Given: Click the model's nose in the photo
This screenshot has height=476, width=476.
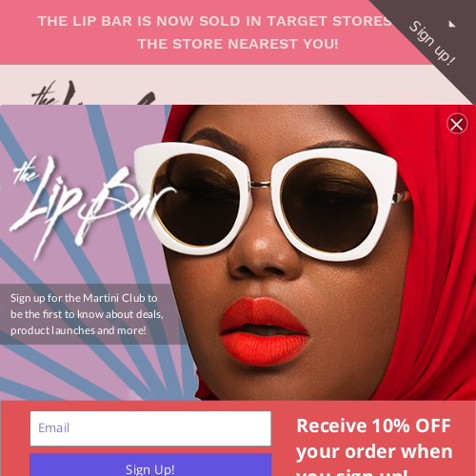Looking at the screenshot, I should (x=264, y=254).
